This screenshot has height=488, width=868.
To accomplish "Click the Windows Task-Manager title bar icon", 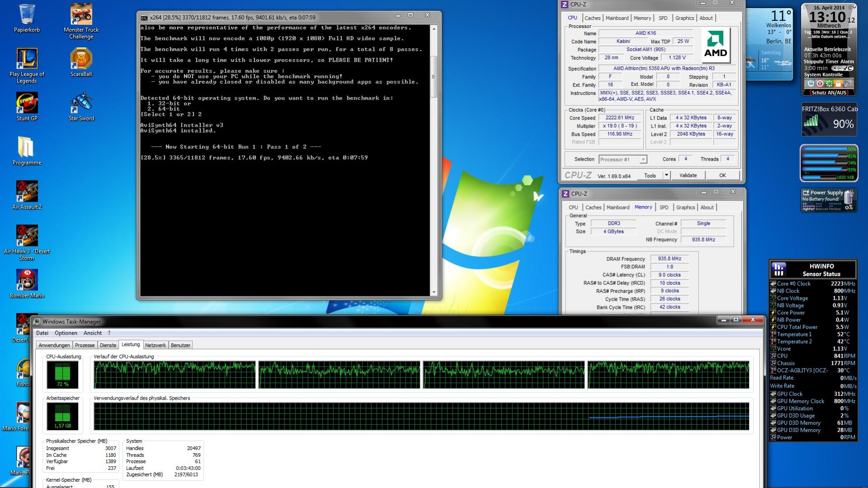I will [x=37, y=322].
